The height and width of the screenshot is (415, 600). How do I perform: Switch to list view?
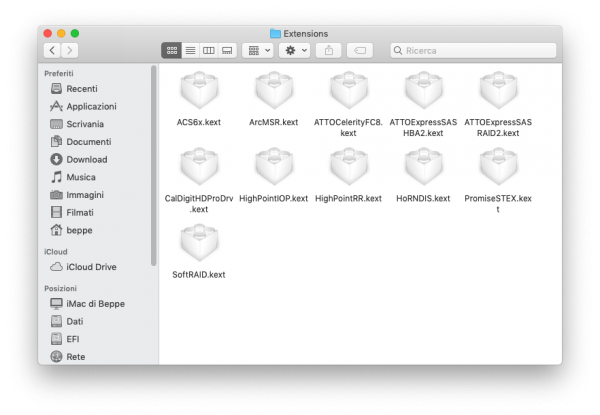190,50
